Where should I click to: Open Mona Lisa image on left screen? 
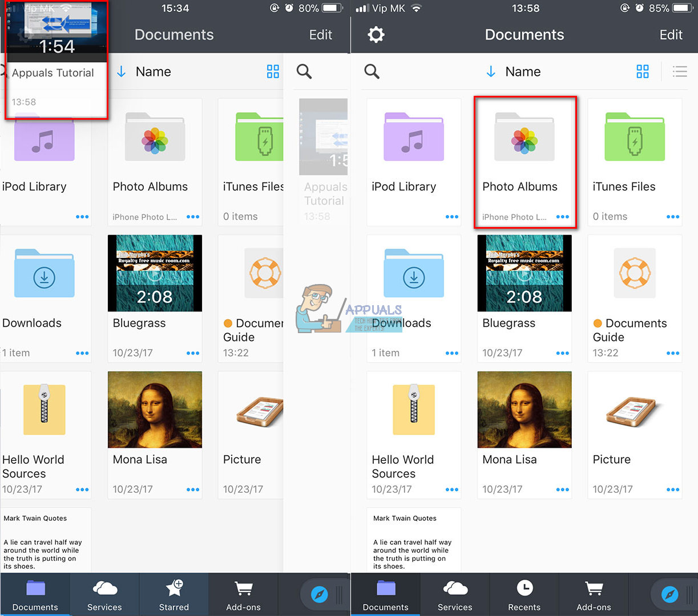pyautogui.click(x=155, y=435)
